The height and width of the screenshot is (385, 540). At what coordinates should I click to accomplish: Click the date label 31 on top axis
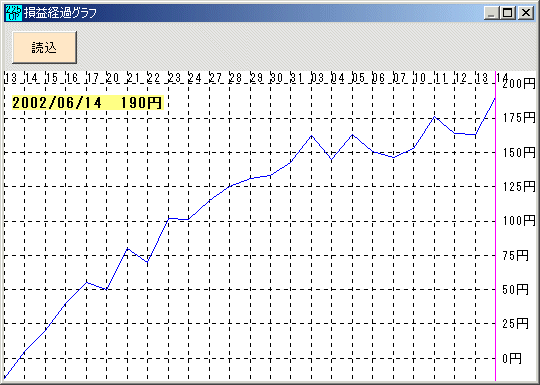pyautogui.click(x=297, y=78)
